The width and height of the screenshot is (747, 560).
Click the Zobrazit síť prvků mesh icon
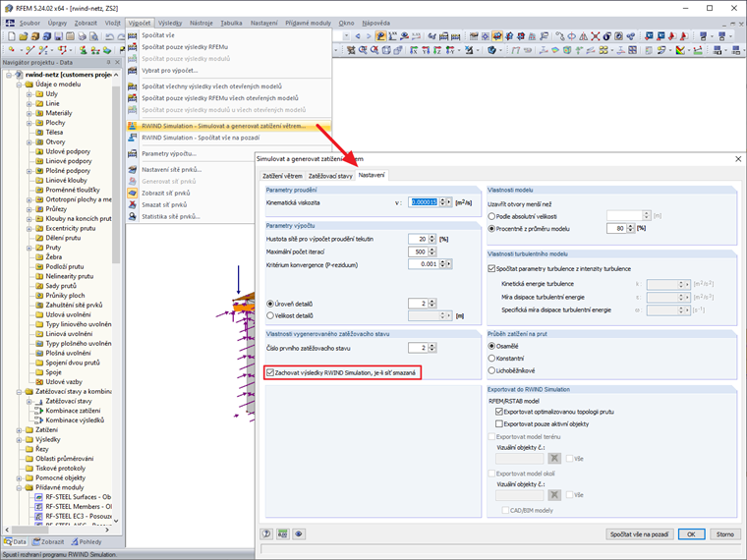click(133, 193)
